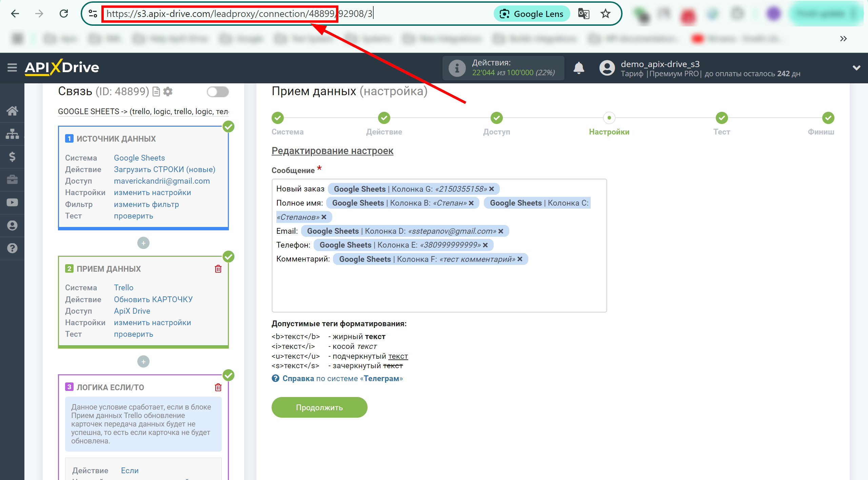Click изменить настройки in source block

152,192
